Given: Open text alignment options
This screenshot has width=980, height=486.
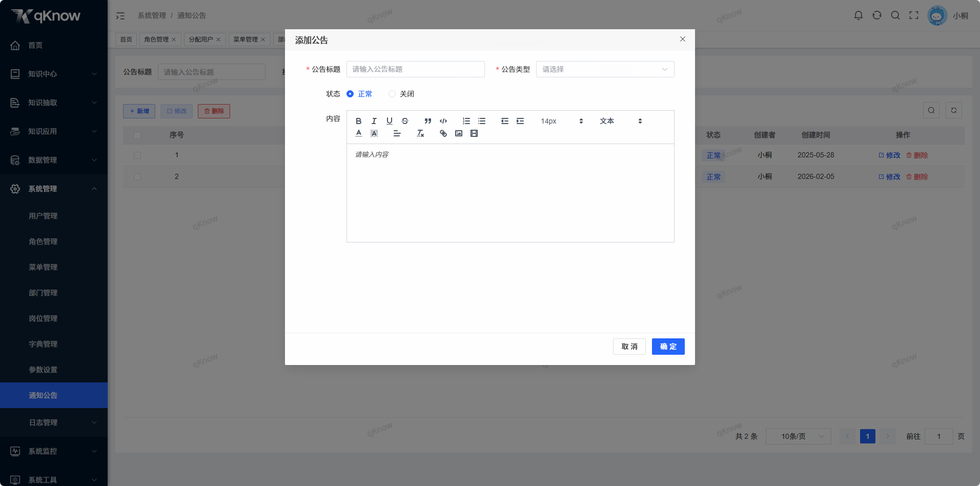Looking at the screenshot, I should tap(397, 133).
